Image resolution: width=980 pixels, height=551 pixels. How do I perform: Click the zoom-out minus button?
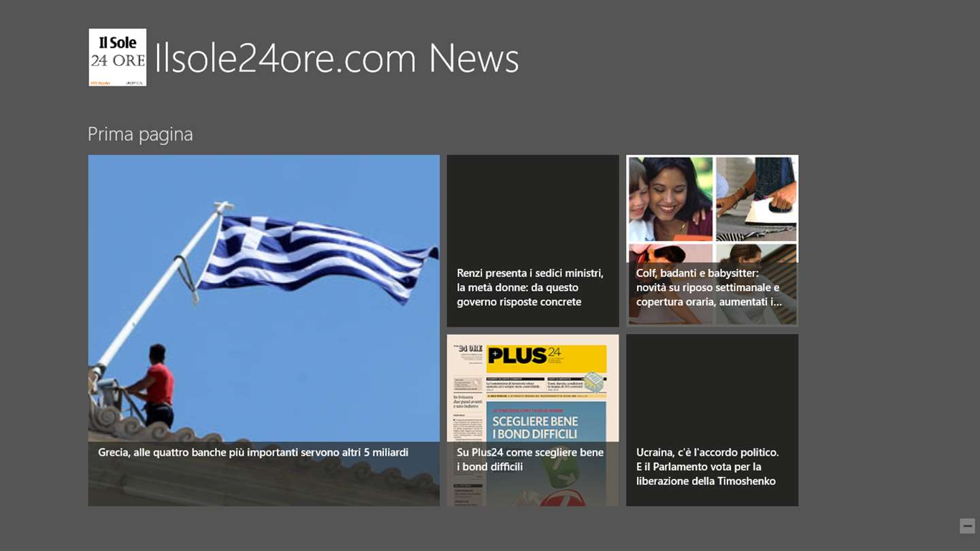(x=967, y=526)
